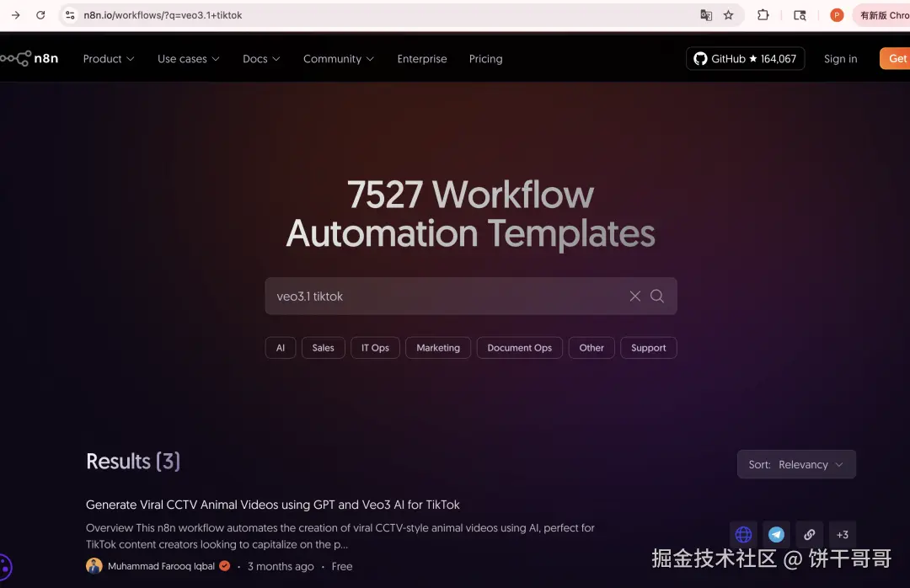This screenshot has width=910, height=588.
Task: Filter by the Other category
Action: [591, 348]
